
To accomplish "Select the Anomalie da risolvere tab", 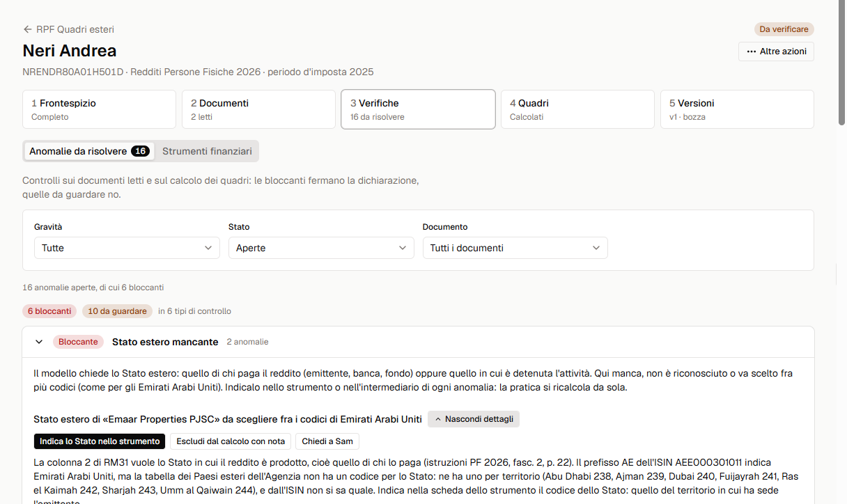I will (x=89, y=151).
